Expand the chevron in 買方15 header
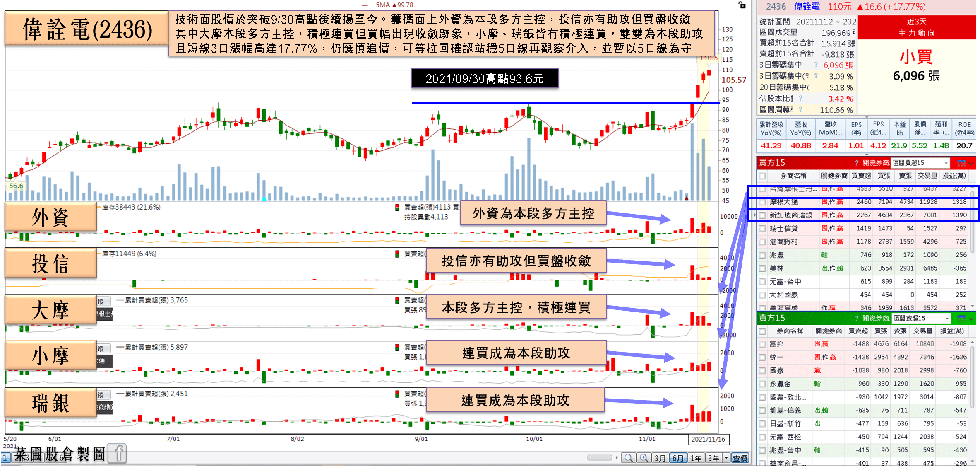 click(971, 163)
